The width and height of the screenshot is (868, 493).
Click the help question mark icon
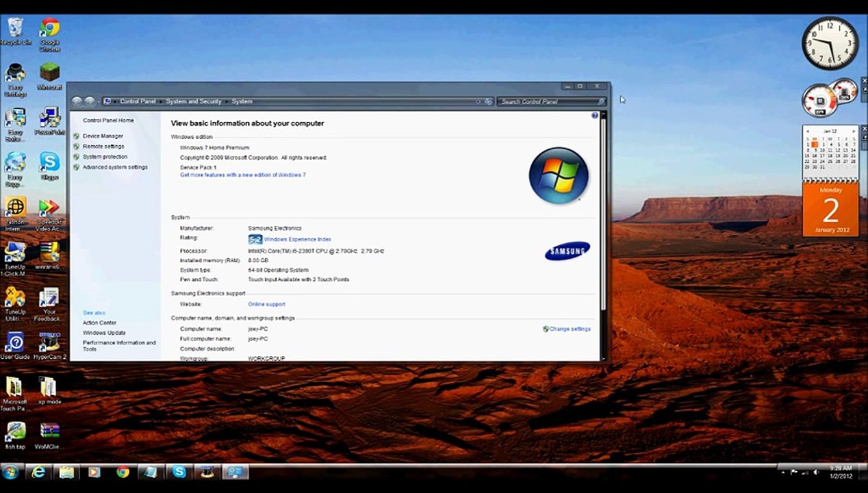pos(595,116)
